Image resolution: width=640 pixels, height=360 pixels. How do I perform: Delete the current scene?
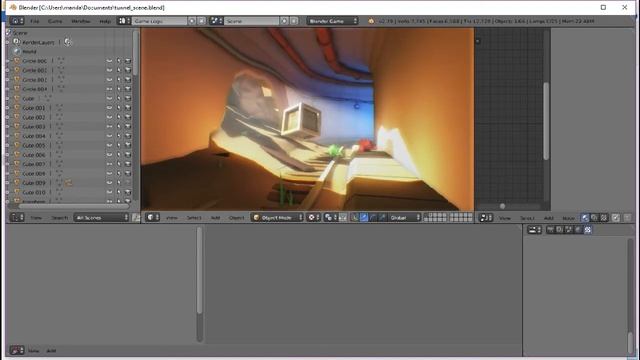click(x=294, y=21)
